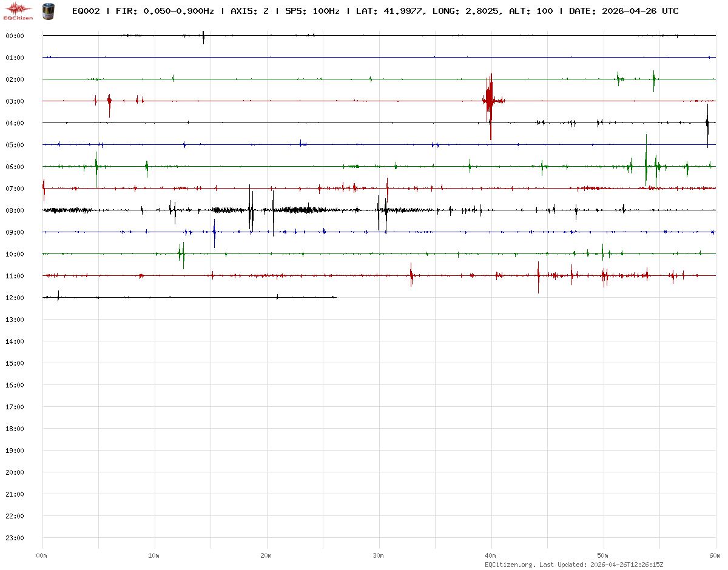Click the EQCitizen logo in top-left corner

click(18, 10)
